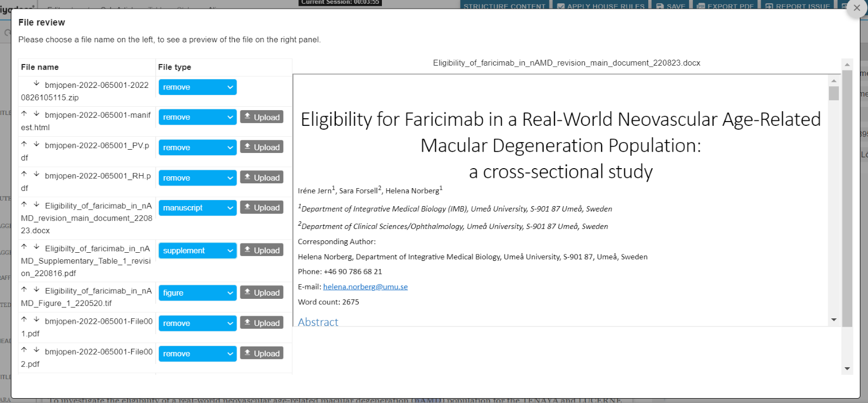
Task: Move File001.pdf down with arrow
Action: 36,320
